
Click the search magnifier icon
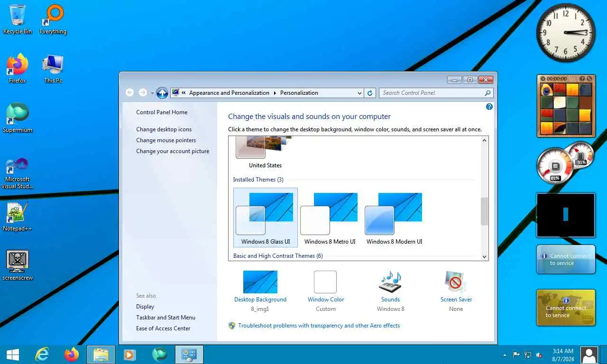pos(487,93)
